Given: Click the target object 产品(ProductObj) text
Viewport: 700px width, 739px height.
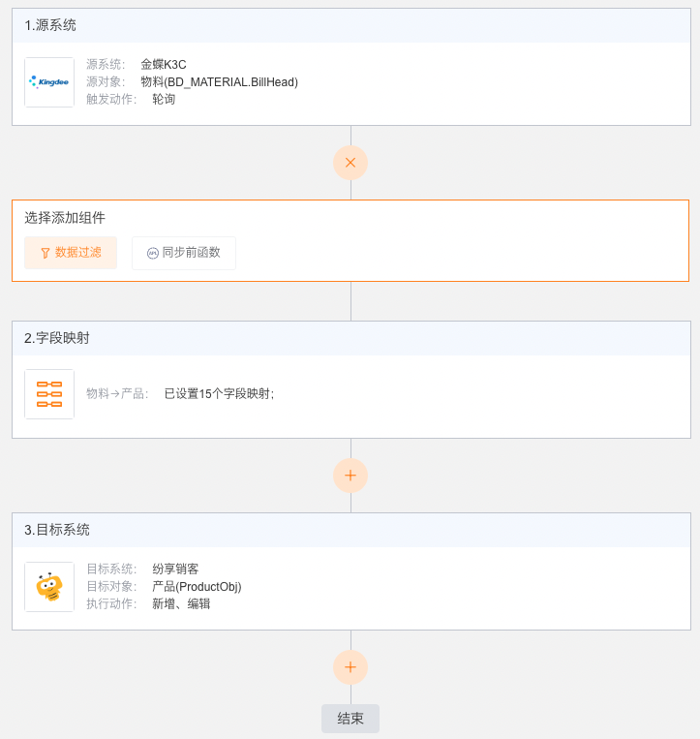Looking at the screenshot, I should coord(197,586).
